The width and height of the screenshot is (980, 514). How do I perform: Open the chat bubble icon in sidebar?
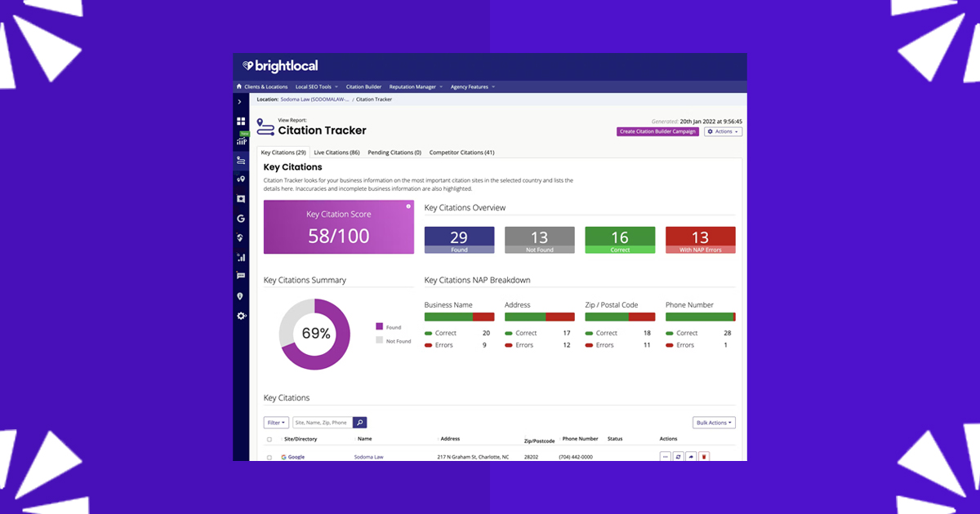[241, 276]
